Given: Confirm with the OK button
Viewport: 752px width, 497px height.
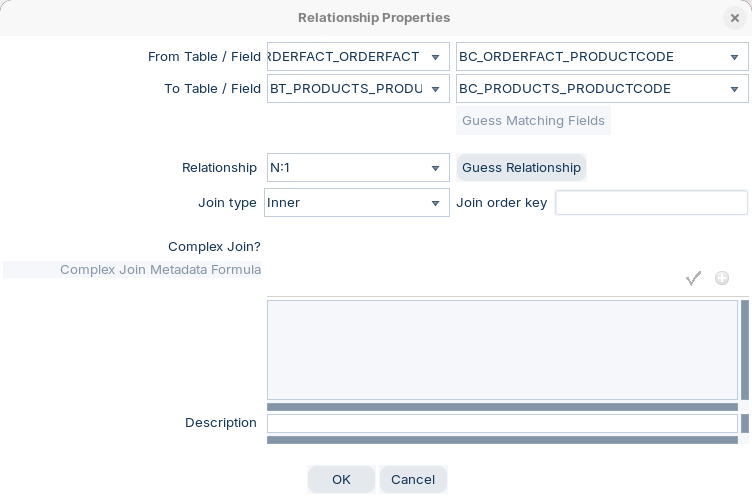Looking at the screenshot, I should 341,480.
